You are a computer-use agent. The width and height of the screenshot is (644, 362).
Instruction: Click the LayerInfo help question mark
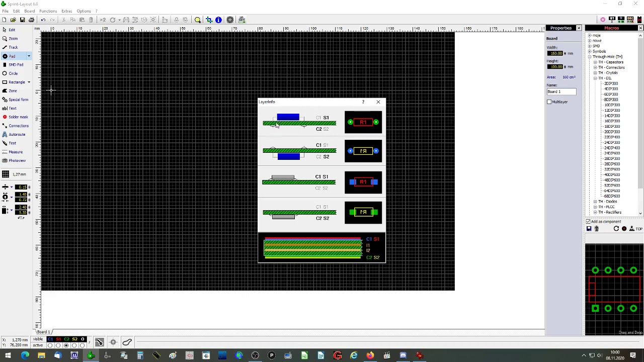[363, 102]
